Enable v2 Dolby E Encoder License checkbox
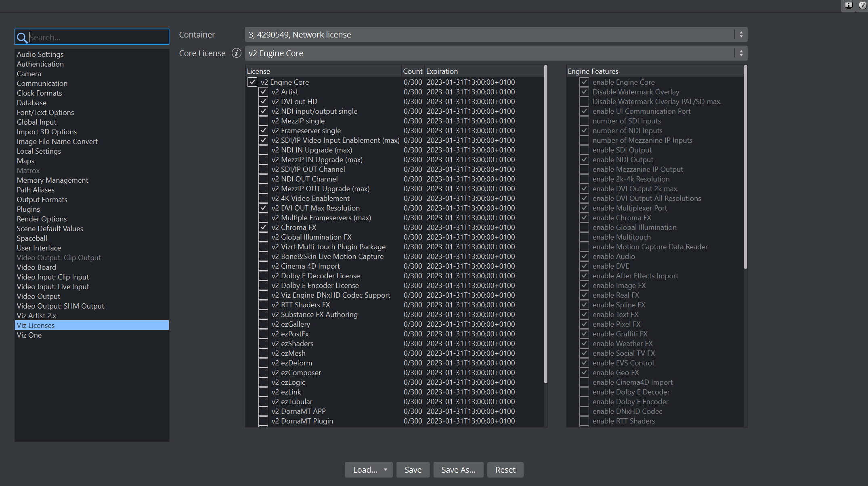The width and height of the screenshot is (868, 486). coord(263,286)
